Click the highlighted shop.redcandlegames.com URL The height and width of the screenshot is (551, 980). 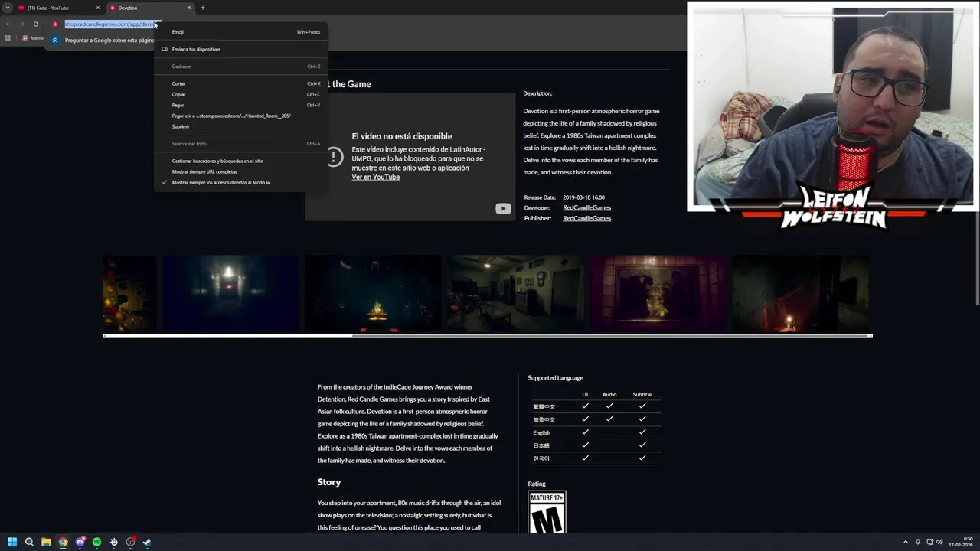tap(109, 24)
